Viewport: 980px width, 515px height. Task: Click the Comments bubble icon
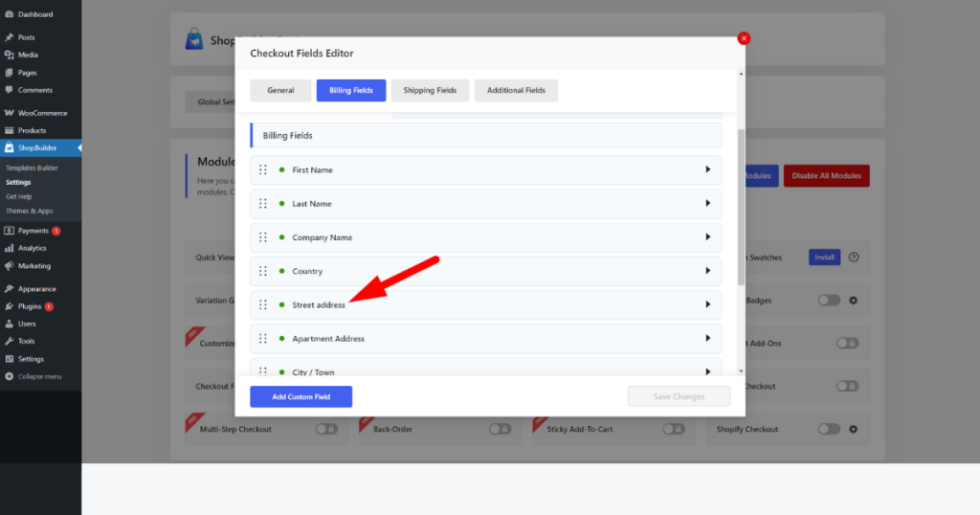click(9, 90)
